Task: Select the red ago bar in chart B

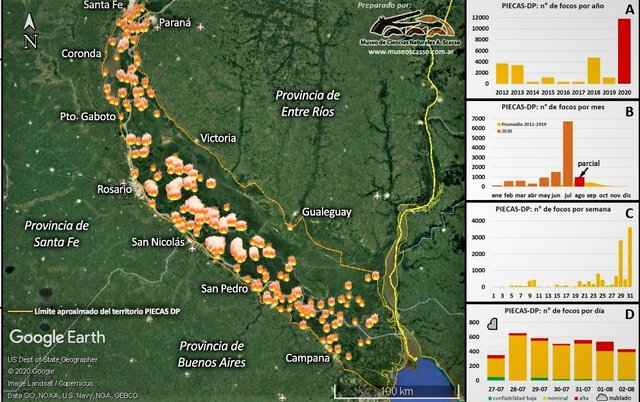Action: click(x=579, y=182)
